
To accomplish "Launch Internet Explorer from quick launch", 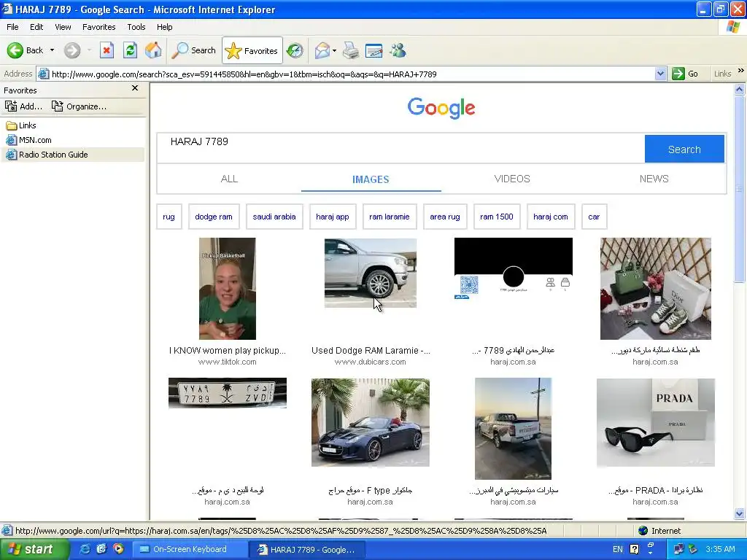I will click(x=85, y=549).
